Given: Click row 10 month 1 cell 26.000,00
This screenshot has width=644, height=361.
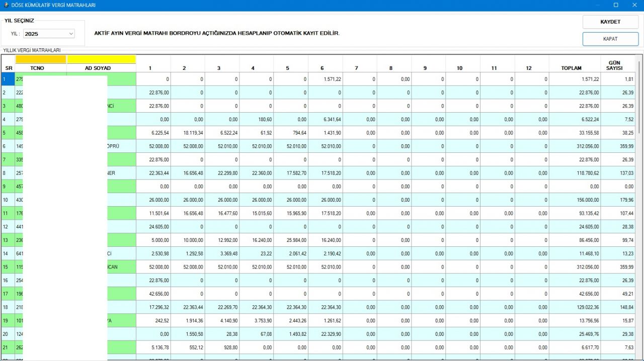Looking at the screenshot, I should tap(153, 200).
